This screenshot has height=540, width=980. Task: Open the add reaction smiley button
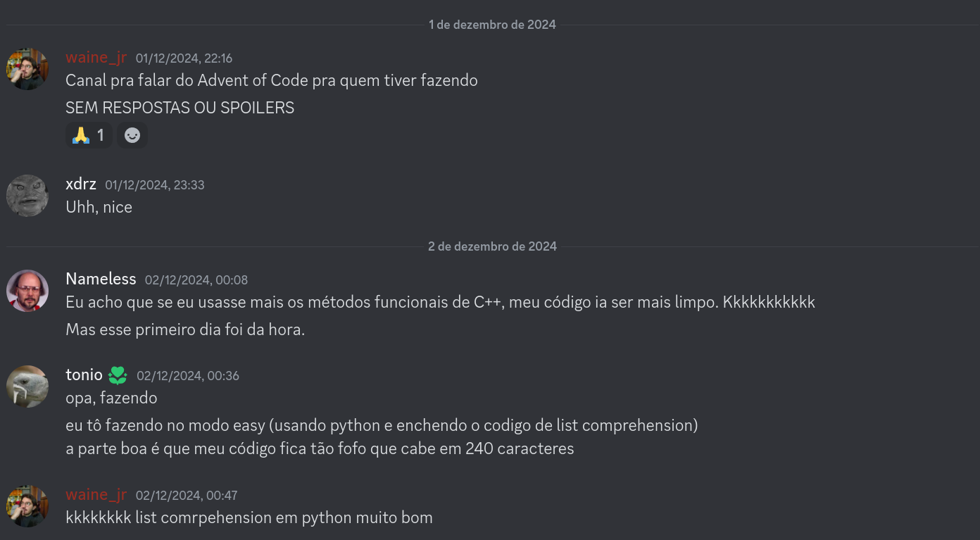(x=132, y=135)
